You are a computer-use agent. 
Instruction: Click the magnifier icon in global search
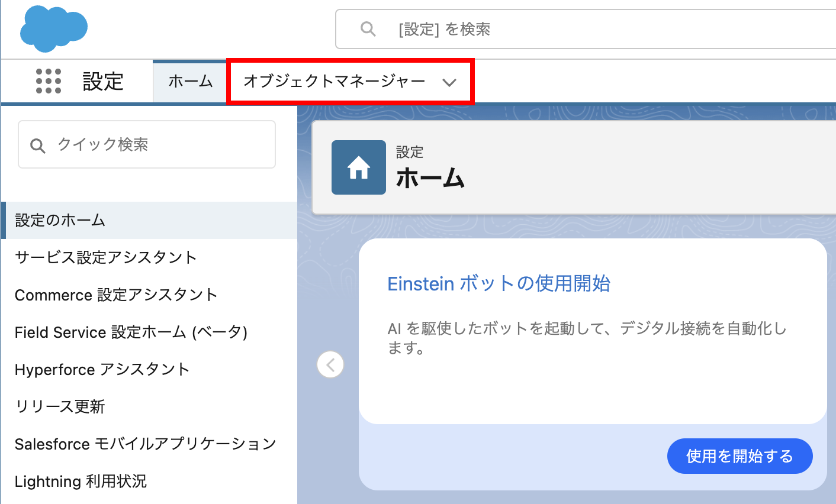pyautogui.click(x=368, y=29)
